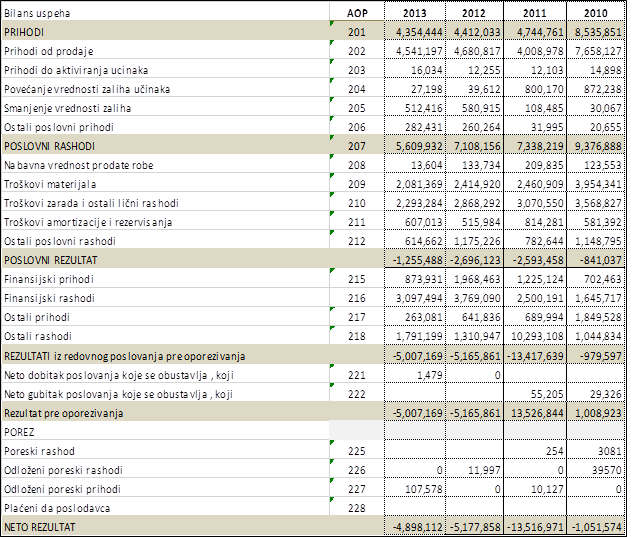Click 'Troškovi amortizacije i rezervisanja' label
The width and height of the screenshot is (633, 537).
[x=88, y=222]
